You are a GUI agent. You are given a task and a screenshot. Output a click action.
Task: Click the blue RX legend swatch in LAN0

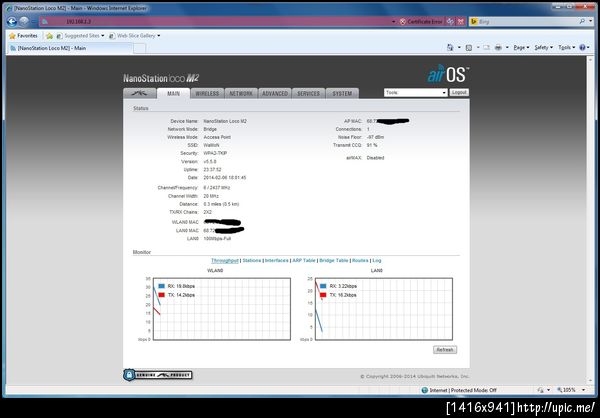click(x=323, y=286)
